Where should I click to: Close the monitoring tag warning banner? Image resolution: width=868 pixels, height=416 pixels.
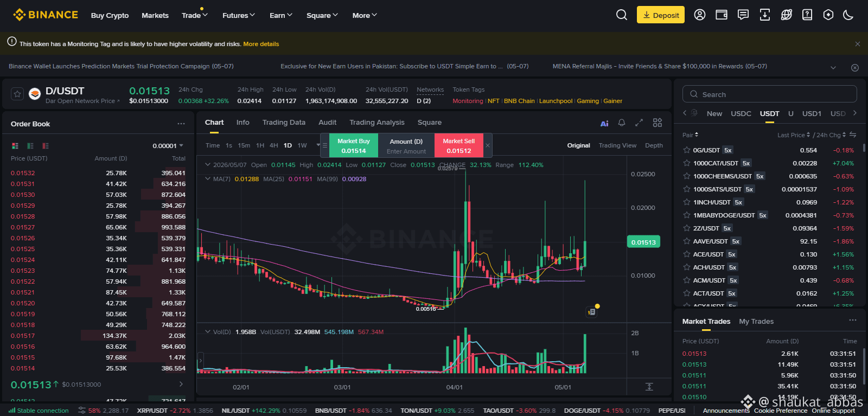point(858,44)
